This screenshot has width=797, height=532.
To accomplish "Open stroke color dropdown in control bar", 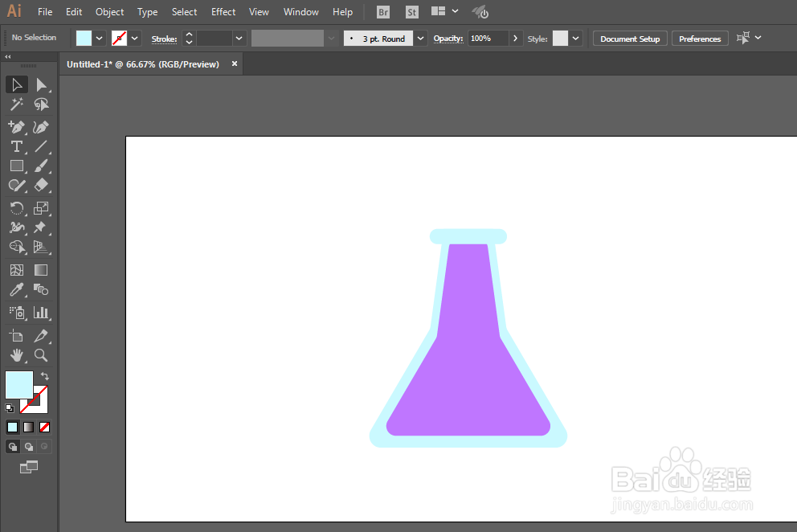I will 135,38.
